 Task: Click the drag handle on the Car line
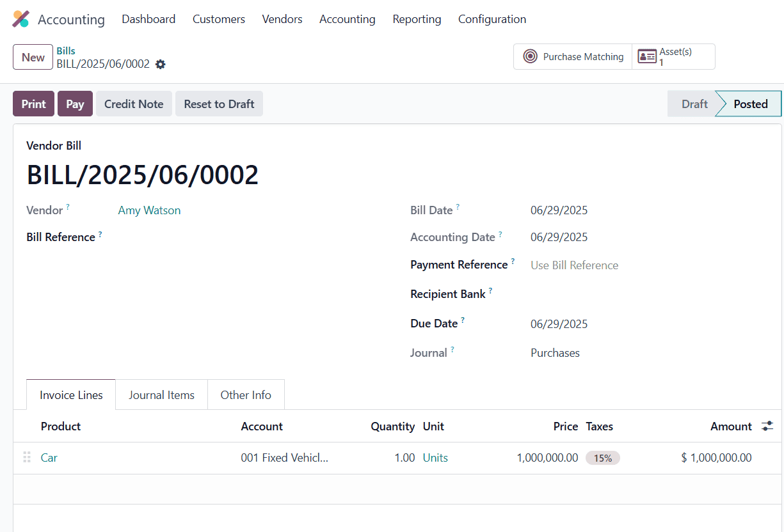[26, 457]
